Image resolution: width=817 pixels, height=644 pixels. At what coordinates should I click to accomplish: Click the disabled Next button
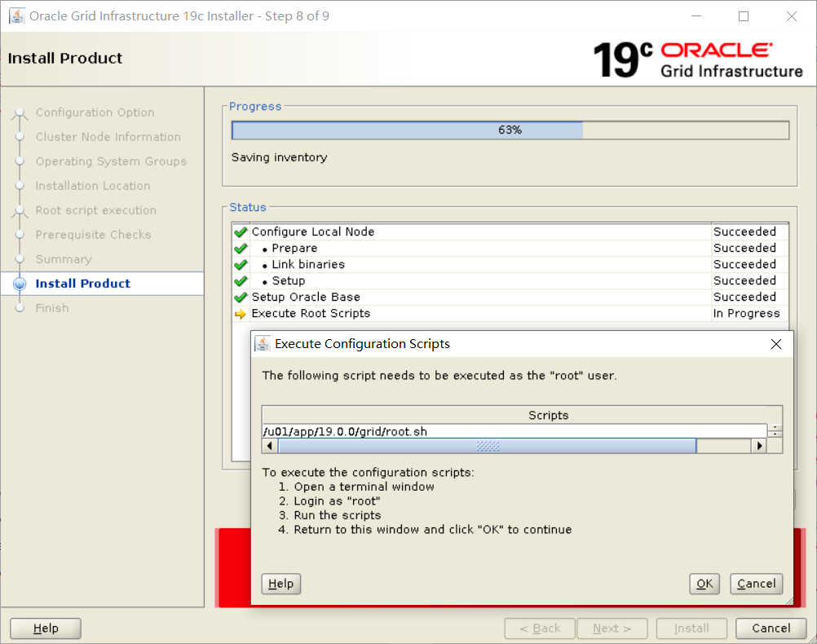point(612,629)
